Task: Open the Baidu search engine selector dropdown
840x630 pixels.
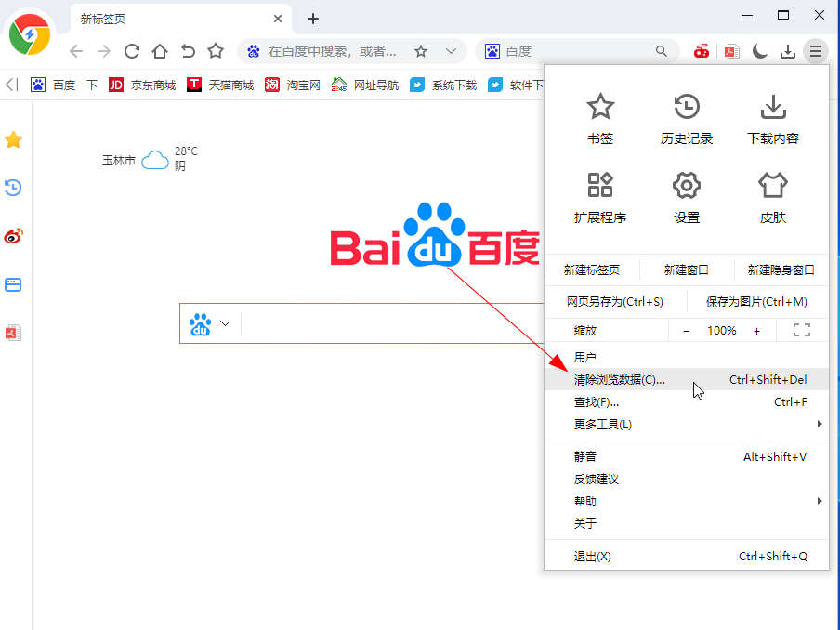Action: (x=210, y=324)
